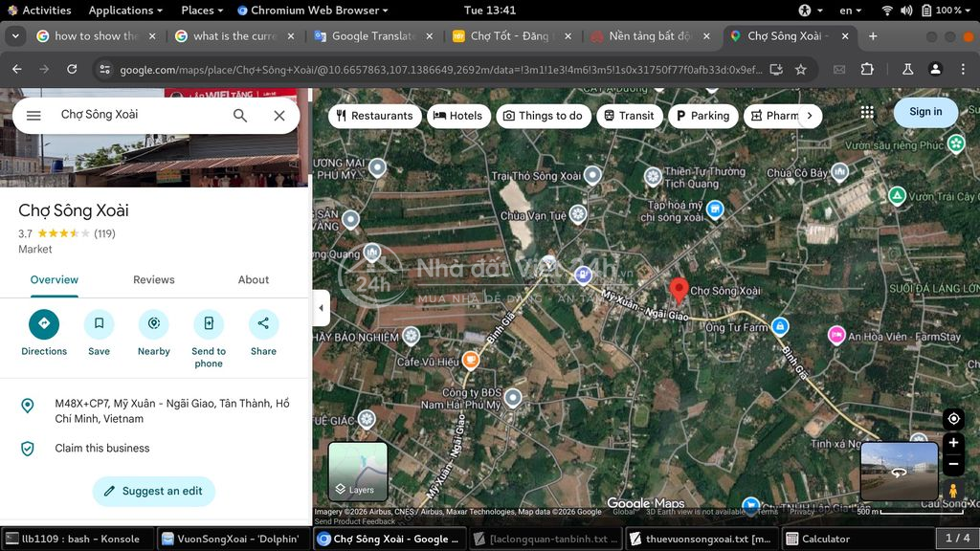Screen dimensions: 980x551
Task: Open browser extensions puzzle icon
Action: [x=867, y=69]
